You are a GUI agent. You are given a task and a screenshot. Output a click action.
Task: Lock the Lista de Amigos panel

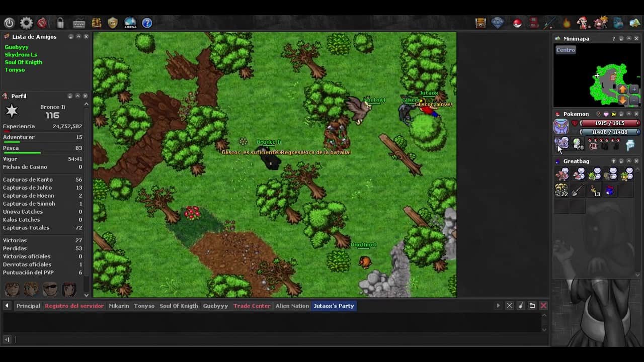71,37
